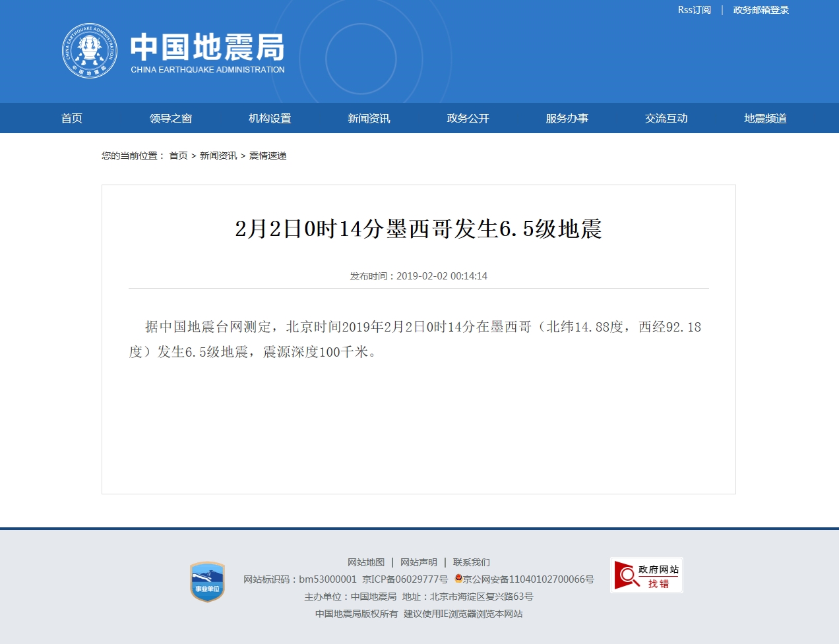Viewport: 839px width, 644px height.
Task: Select 机构设置 in the navigation bar
Action: (270, 118)
